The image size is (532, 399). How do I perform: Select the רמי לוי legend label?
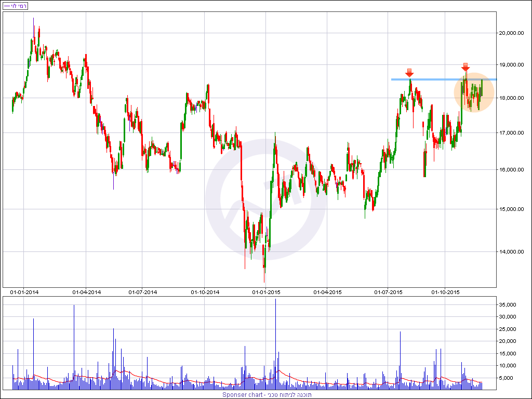coord(16,6)
